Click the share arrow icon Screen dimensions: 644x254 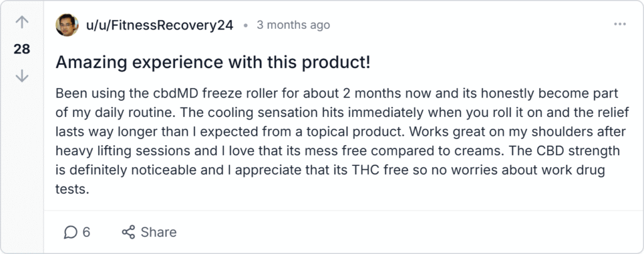(128, 232)
